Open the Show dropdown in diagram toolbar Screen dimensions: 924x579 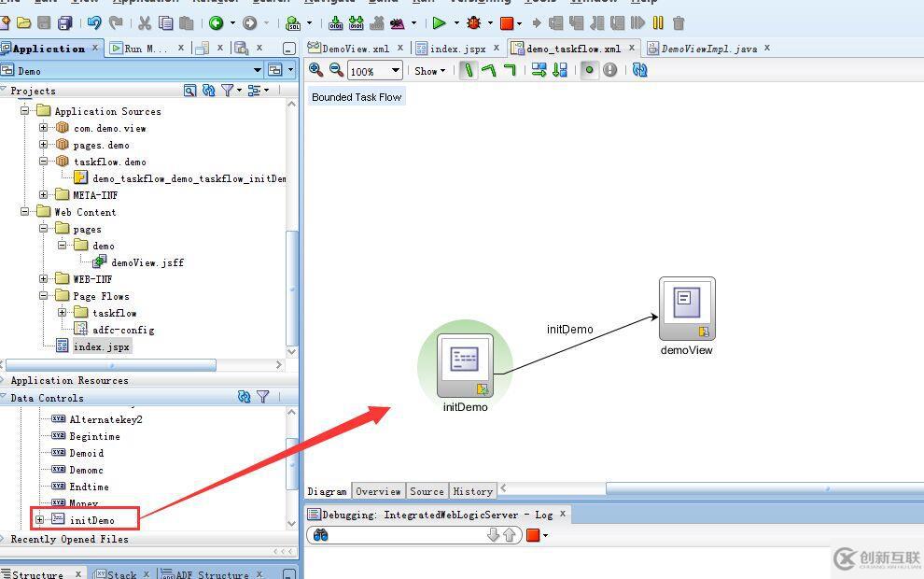(x=429, y=71)
